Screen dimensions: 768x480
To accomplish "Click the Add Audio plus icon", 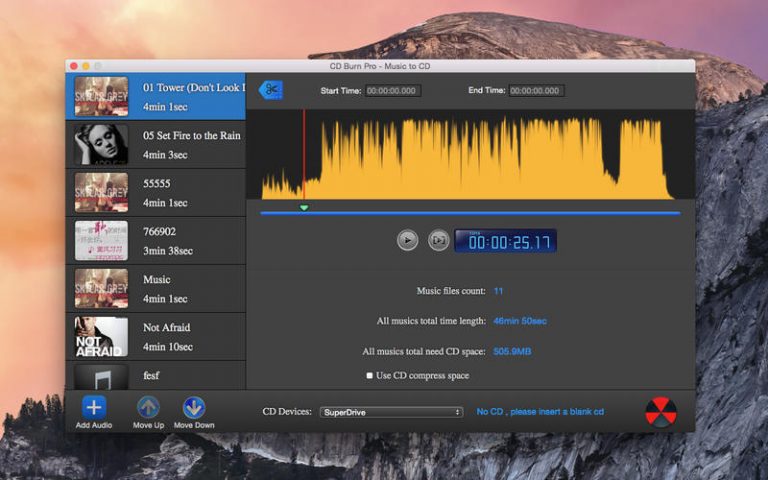I will [94, 407].
